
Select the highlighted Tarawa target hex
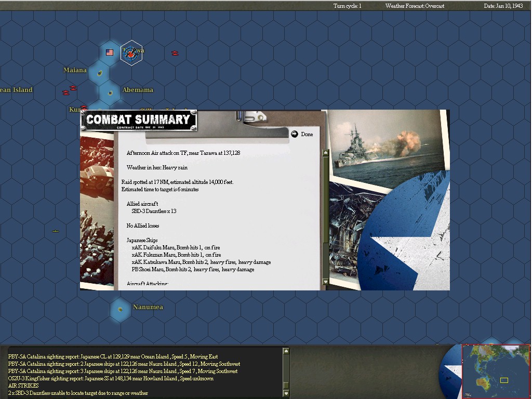131,53
